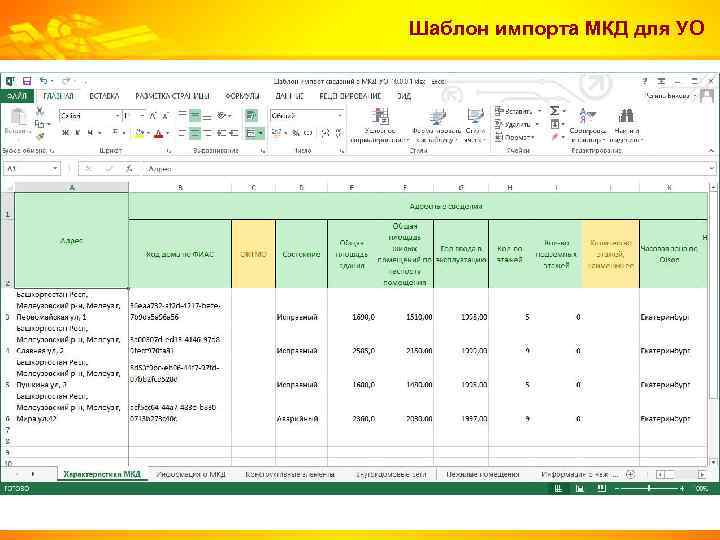Collapse the ribbon with the arrow

click(x=711, y=151)
